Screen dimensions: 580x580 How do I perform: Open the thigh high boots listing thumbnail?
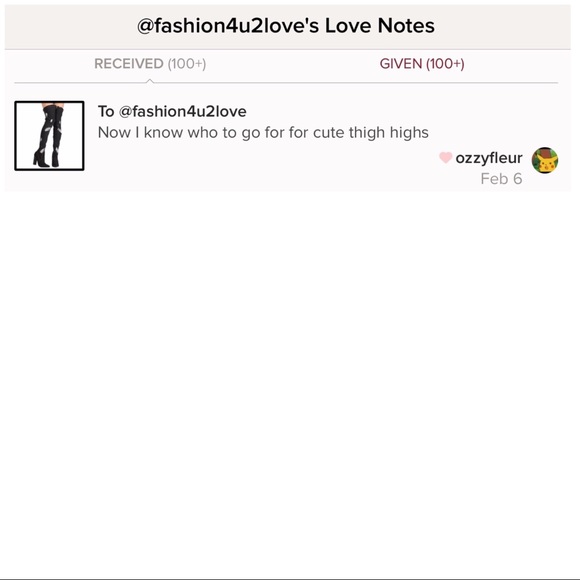click(x=49, y=136)
